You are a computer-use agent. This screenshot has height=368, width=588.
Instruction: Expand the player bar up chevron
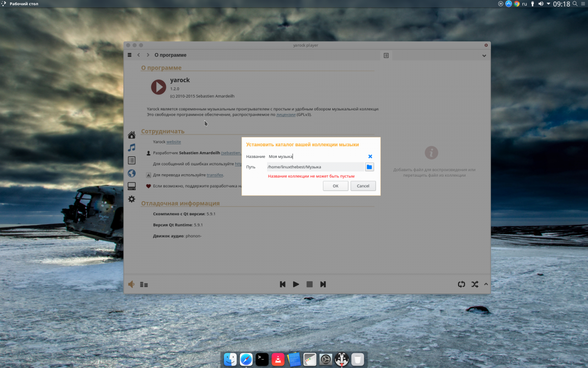click(x=486, y=284)
